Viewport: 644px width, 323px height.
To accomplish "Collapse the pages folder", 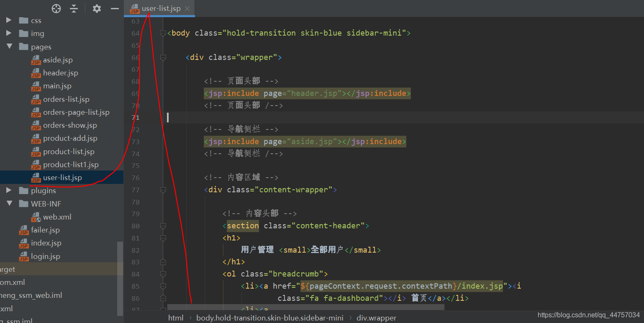I will 9,47.
